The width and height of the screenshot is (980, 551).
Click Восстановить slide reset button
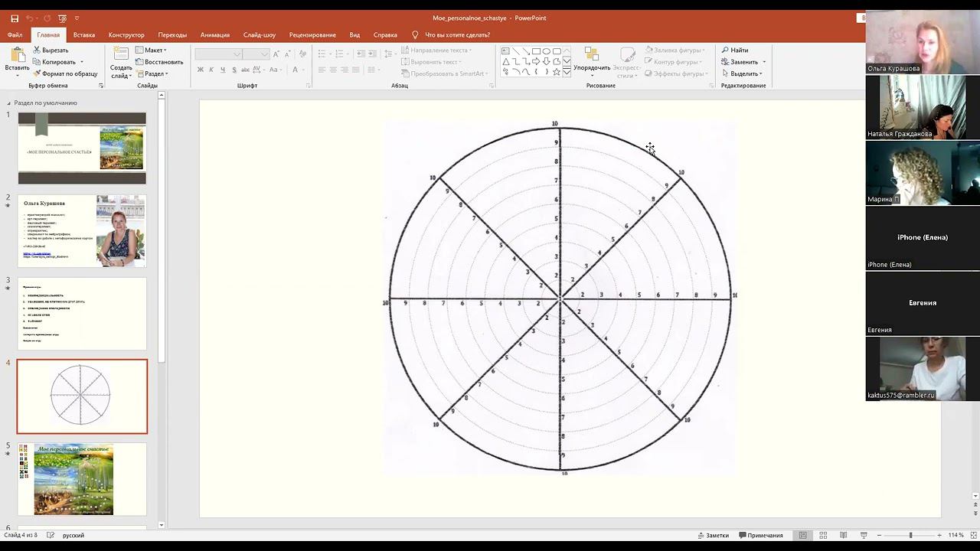(x=159, y=62)
